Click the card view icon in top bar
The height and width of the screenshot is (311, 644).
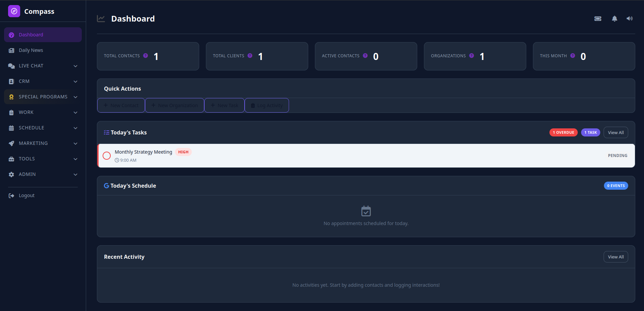point(598,19)
